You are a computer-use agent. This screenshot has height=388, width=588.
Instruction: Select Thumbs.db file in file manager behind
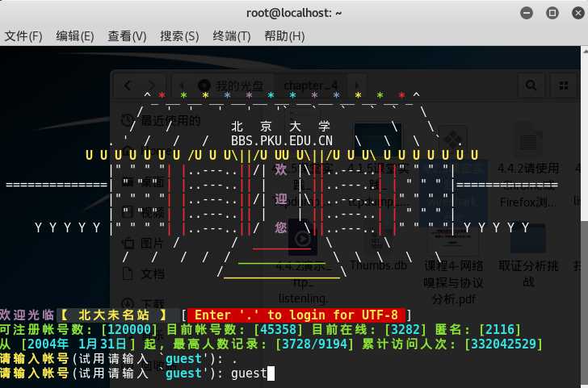(x=378, y=265)
